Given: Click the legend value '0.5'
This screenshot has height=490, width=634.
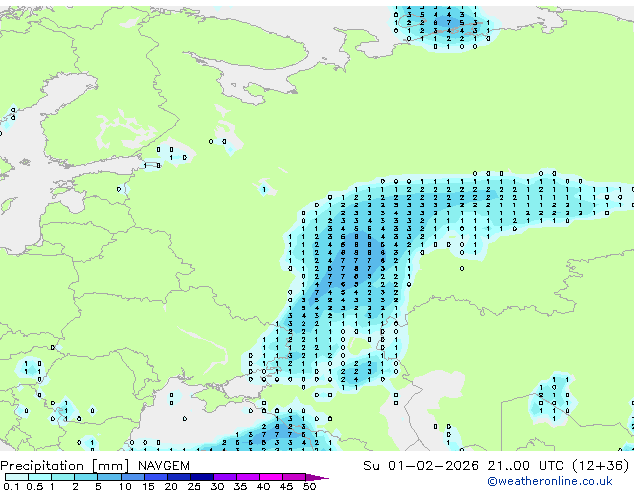Looking at the screenshot, I should [34, 486].
